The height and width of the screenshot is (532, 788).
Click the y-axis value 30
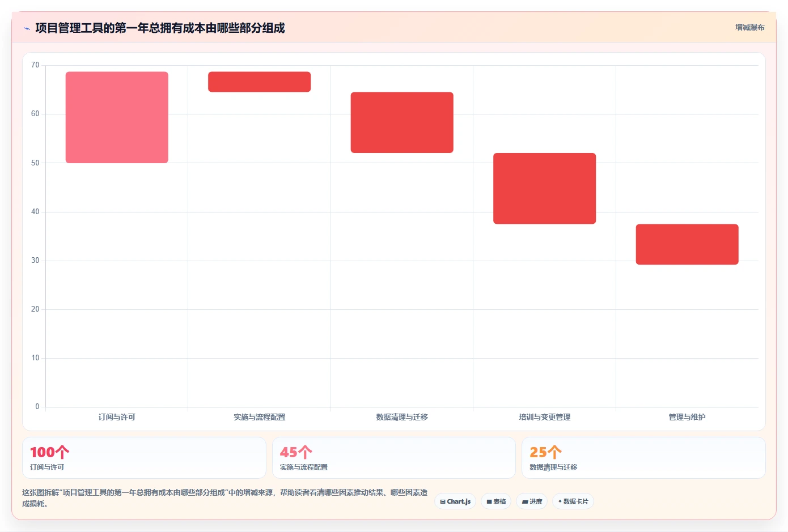(x=35, y=261)
